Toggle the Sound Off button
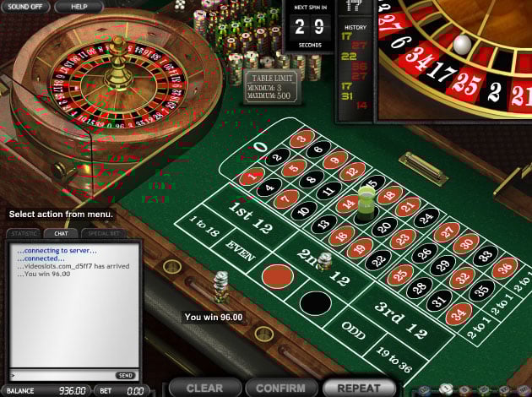Image resolution: width=532 pixels, height=397 pixels. click(24, 7)
